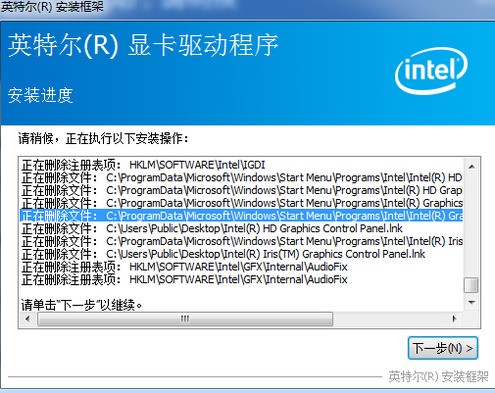Click the log's vertical scrollbar down arrow
This screenshot has width=495, height=393.
pos(471,302)
